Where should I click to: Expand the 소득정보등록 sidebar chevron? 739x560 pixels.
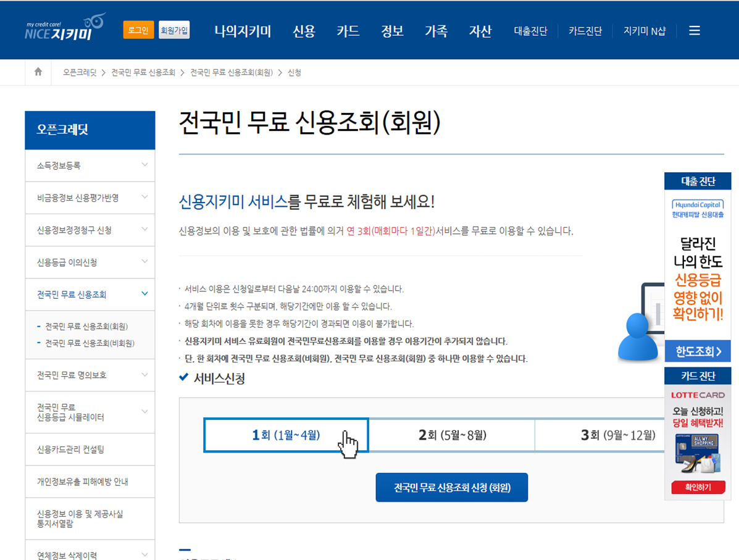pyautogui.click(x=144, y=164)
